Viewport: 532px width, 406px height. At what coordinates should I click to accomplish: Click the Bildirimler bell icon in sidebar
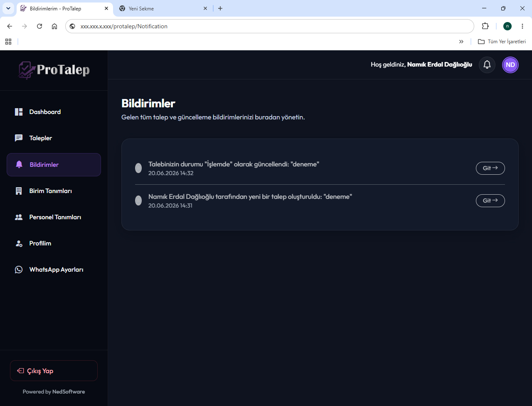point(19,165)
